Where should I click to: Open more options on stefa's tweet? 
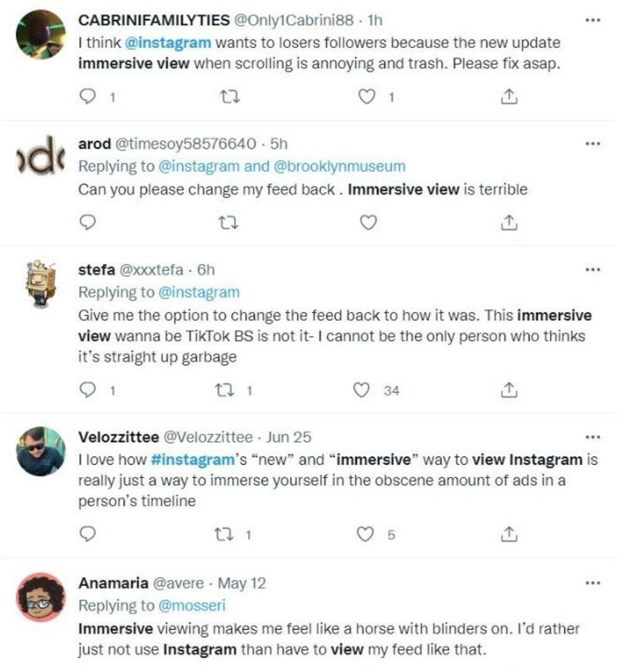592,269
